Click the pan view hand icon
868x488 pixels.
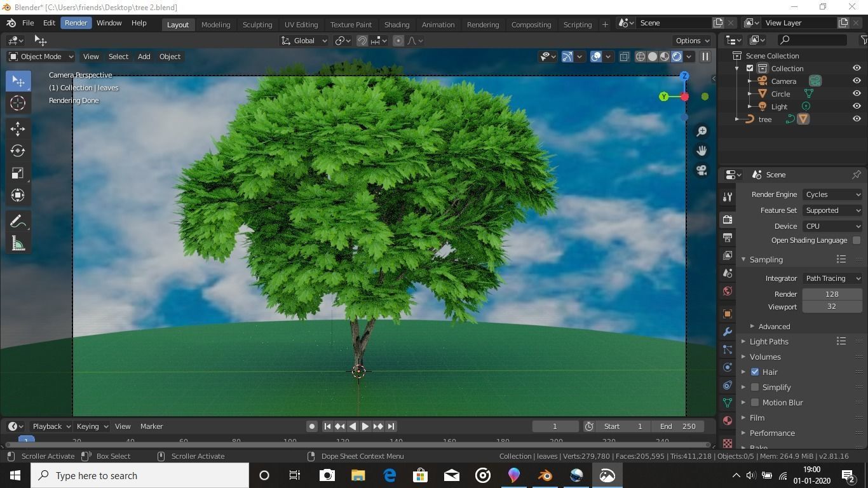[702, 151]
